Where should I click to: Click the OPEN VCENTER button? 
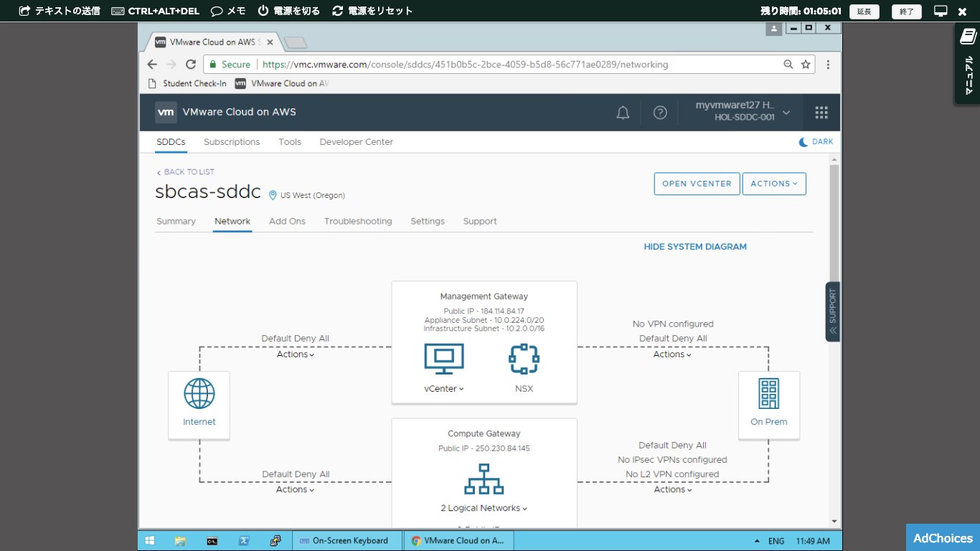pos(697,184)
